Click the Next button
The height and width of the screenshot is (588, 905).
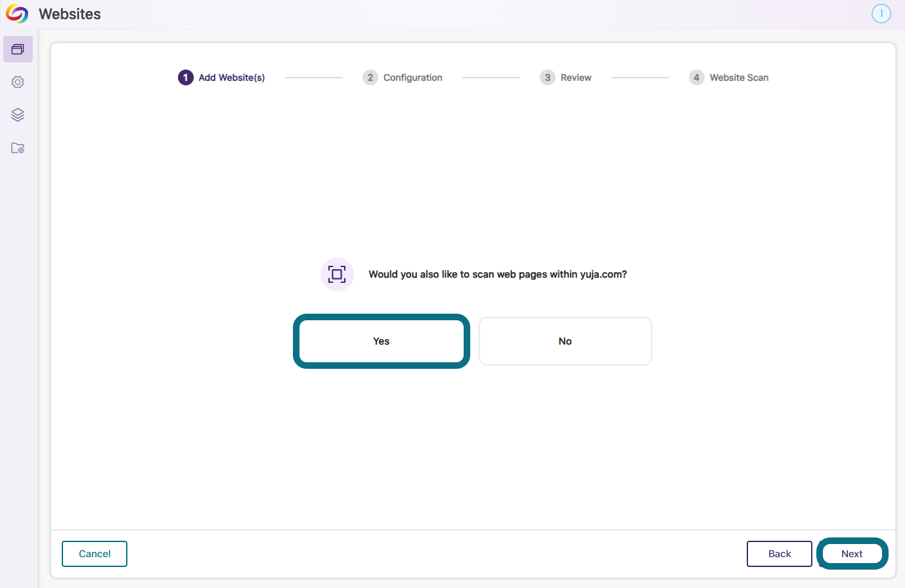coord(852,554)
